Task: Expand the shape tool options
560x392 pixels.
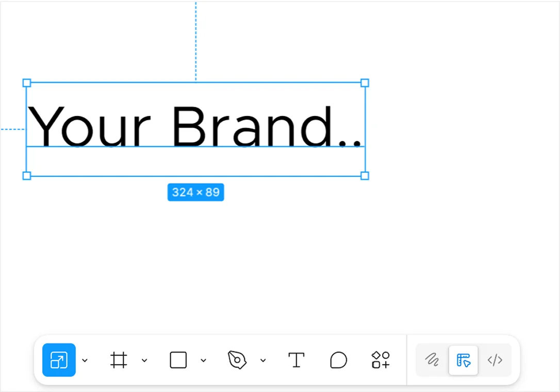Action: [x=203, y=360]
